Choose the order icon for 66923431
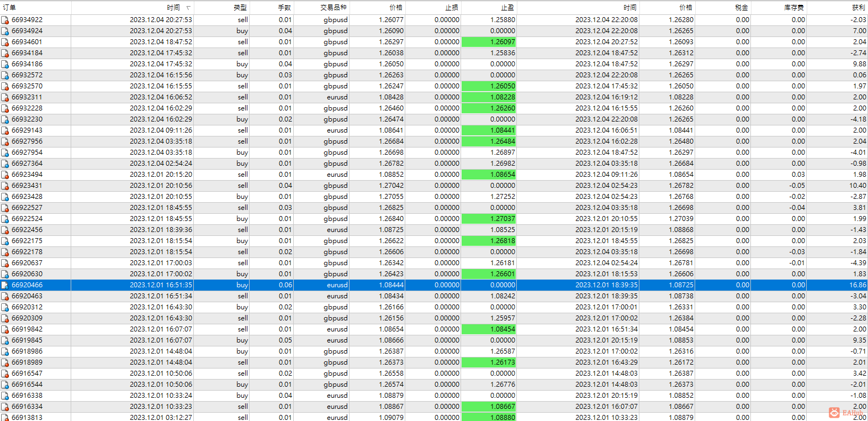Image resolution: width=868 pixels, height=421 pixels. point(5,186)
